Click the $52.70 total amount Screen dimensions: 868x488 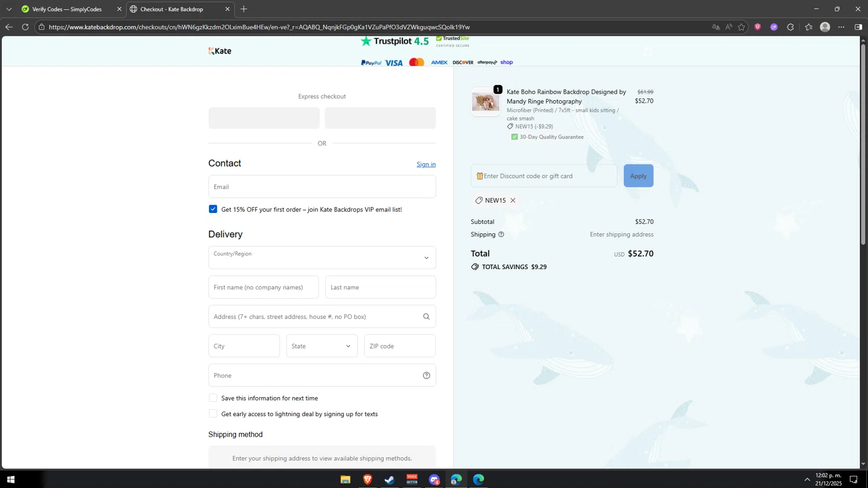pyautogui.click(x=641, y=254)
